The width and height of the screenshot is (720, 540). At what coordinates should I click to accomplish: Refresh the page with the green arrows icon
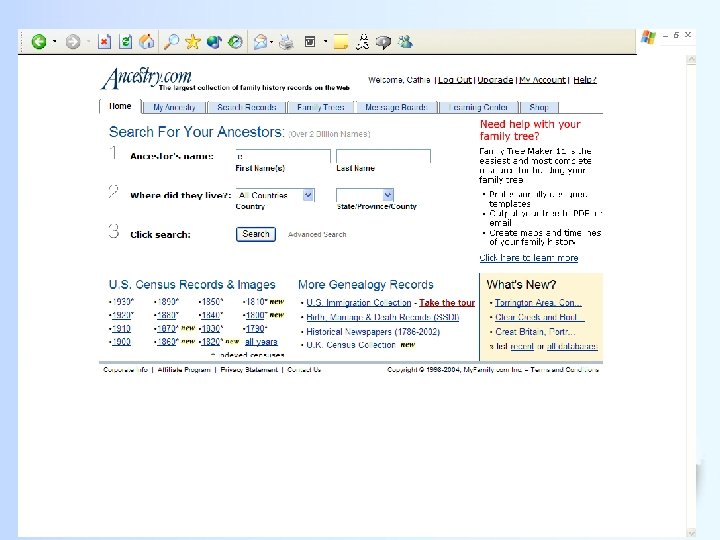click(x=125, y=42)
